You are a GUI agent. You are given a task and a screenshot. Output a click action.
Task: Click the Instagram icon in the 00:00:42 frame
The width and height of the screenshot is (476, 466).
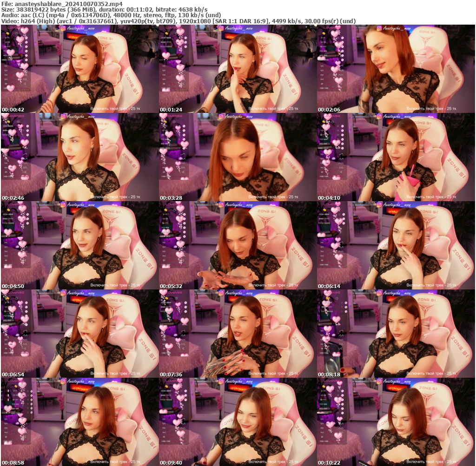coord(63,28)
